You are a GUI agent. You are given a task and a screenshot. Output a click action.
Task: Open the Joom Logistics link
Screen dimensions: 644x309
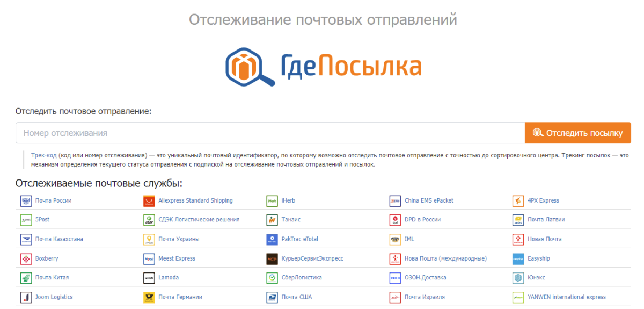(x=54, y=297)
